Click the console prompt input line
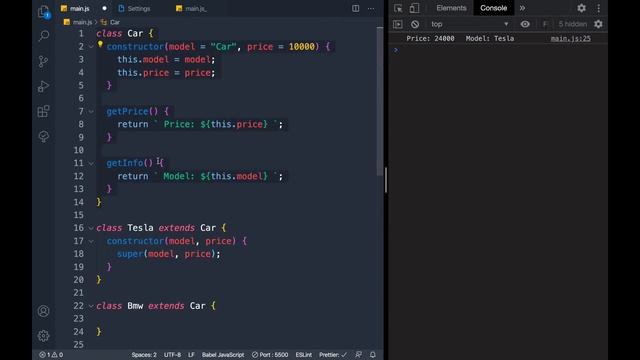The height and width of the screenshot is (360, 640). click(498, 50)
